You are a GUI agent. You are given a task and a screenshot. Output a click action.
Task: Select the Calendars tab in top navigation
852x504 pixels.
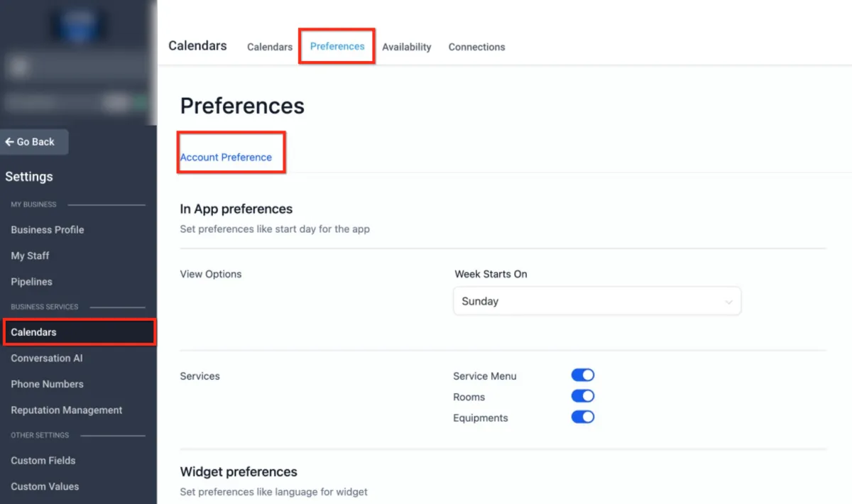[270, 47]
